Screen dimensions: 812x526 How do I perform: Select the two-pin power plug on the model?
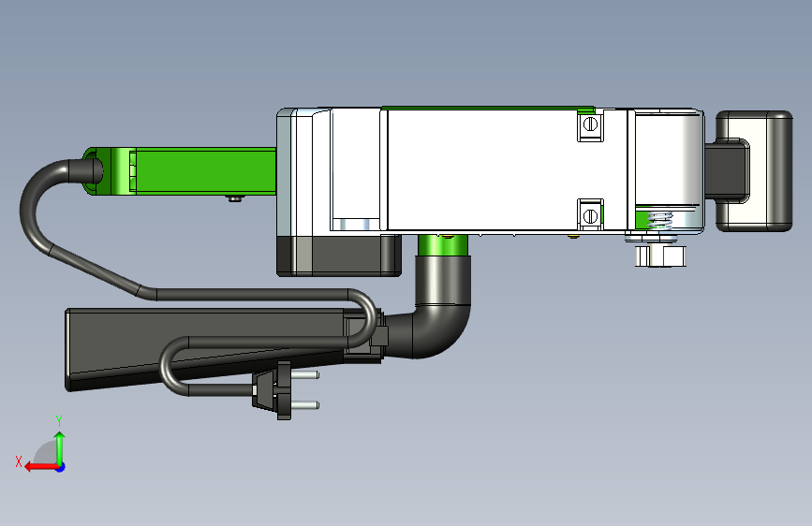pos(285,390)
